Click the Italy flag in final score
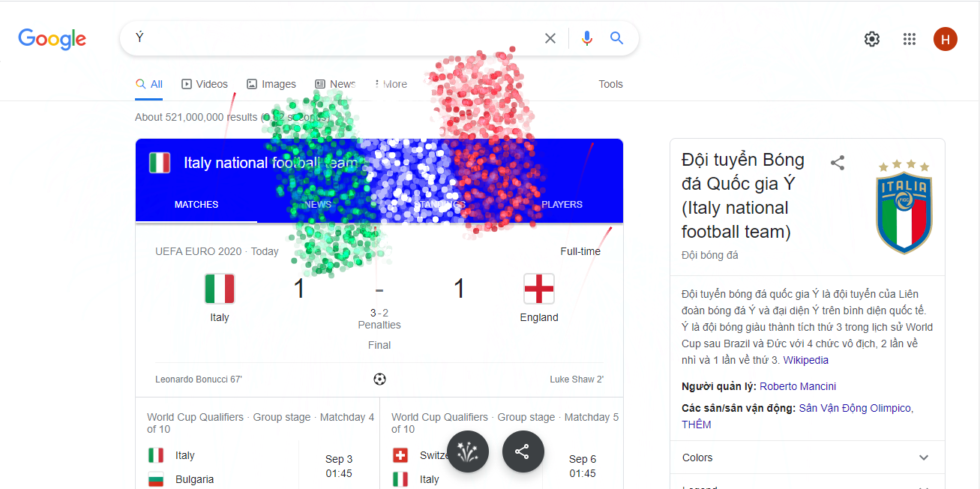The width and height of the screenshot is (980, 489). [220, 289]
